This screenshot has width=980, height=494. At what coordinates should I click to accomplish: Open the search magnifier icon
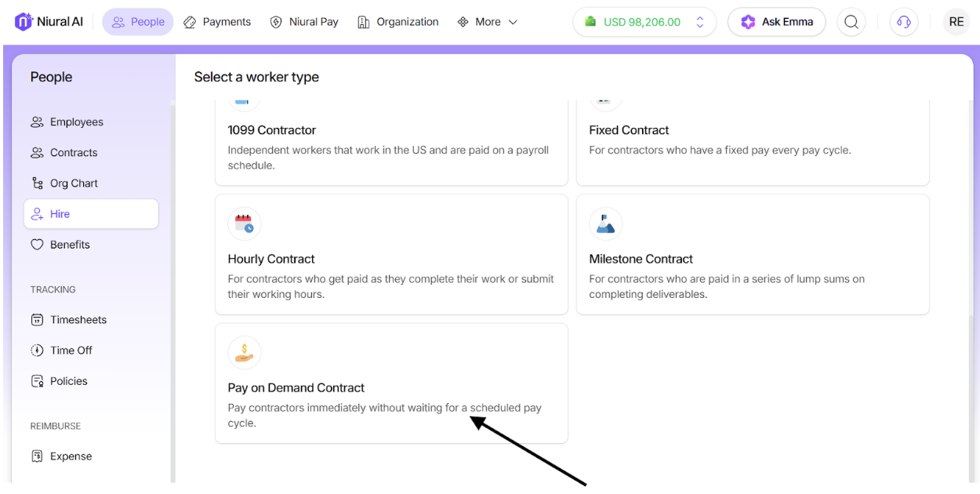click(851, 22)
